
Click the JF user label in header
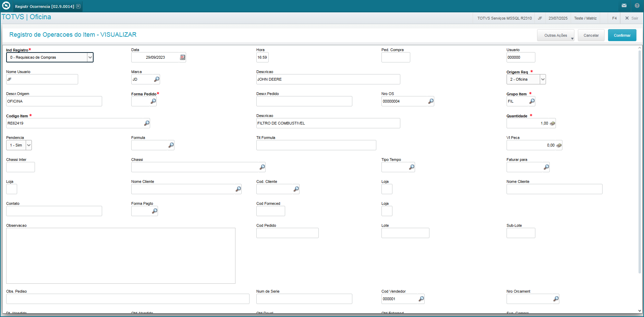point(540,18)
